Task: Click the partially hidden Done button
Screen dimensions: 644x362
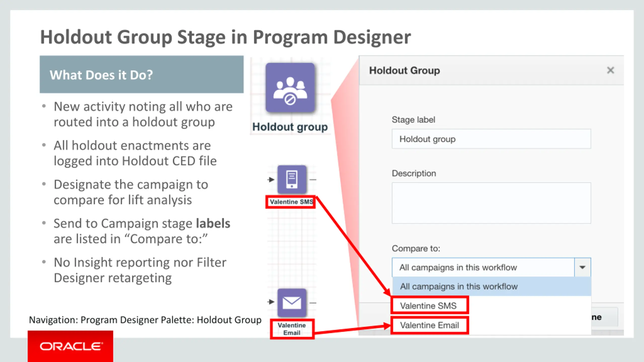Action: click(605, 317)
